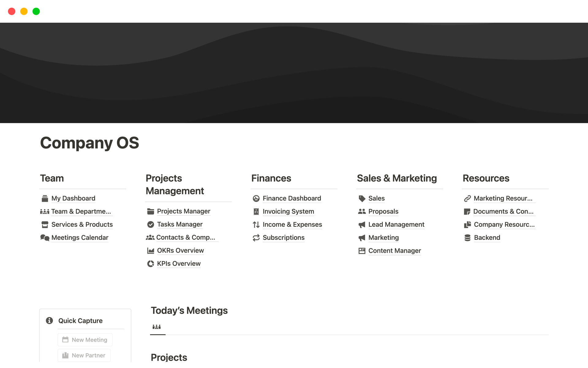This screenshot has width=588, height=368.
Task: Open the Lead Management page
Action: [396, 224]
